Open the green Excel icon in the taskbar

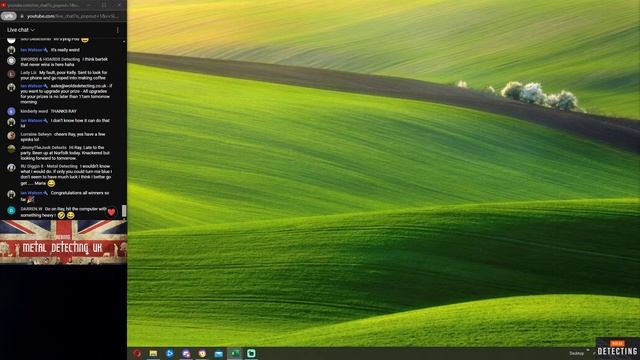click(235, 353)
